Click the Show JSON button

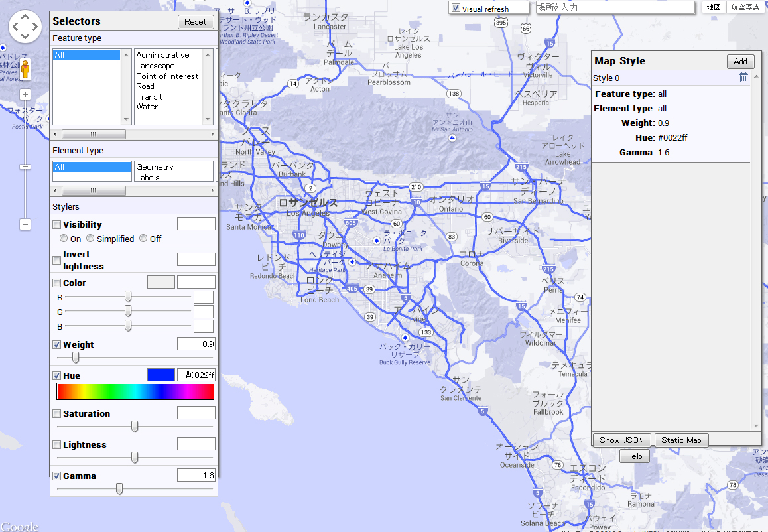(621, 440)
